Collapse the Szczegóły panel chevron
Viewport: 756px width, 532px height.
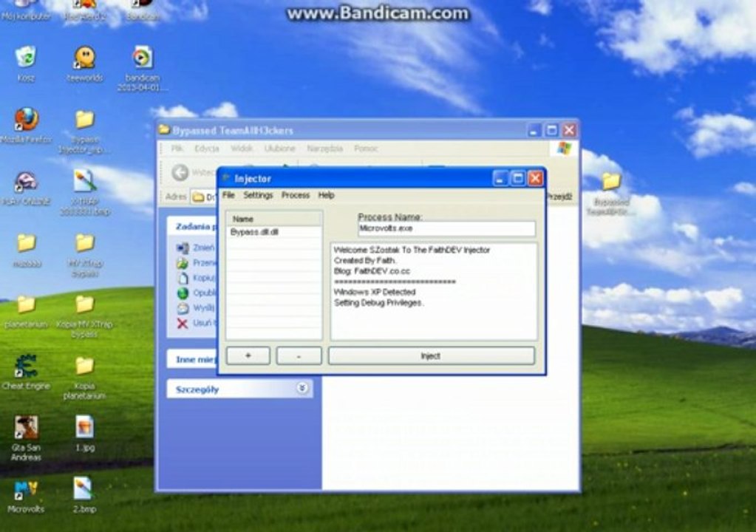pyautogui.click(x=302, y=388)
